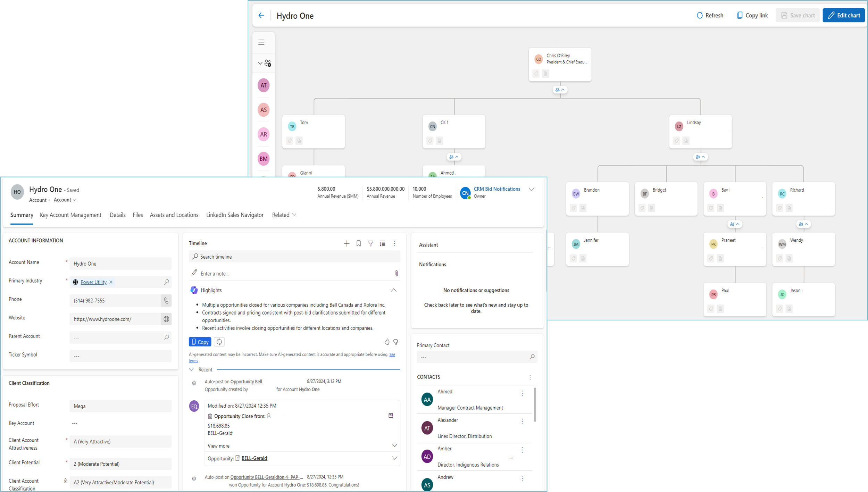Switch to Key Account Management tab
Viewport: 868px width, 492px height.
click(x=70, y=215)
